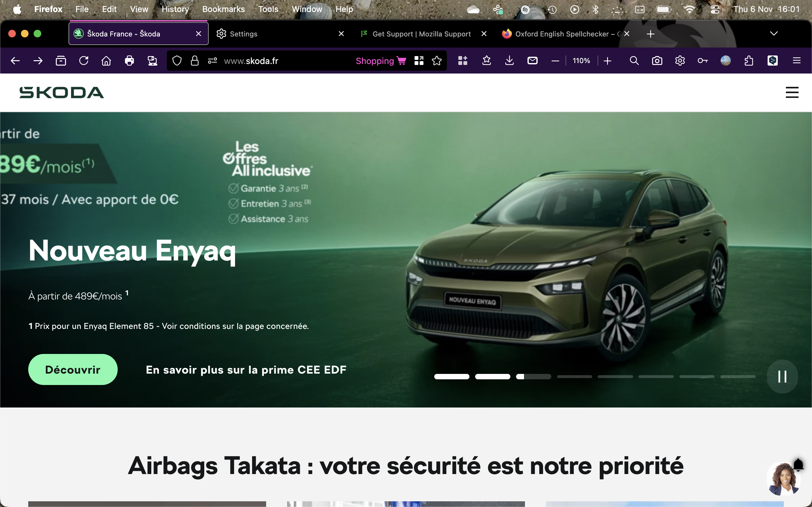The height and width of the screenshot is (507, 812).
Task: Expand the list all tabs chevron
Action: point(773,34)
